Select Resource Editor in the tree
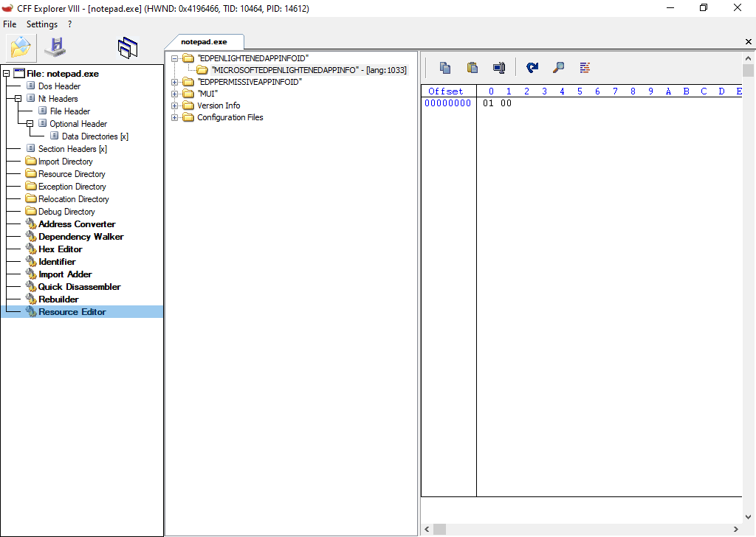This screenshot has height=537, width=756. coord(72,311)
